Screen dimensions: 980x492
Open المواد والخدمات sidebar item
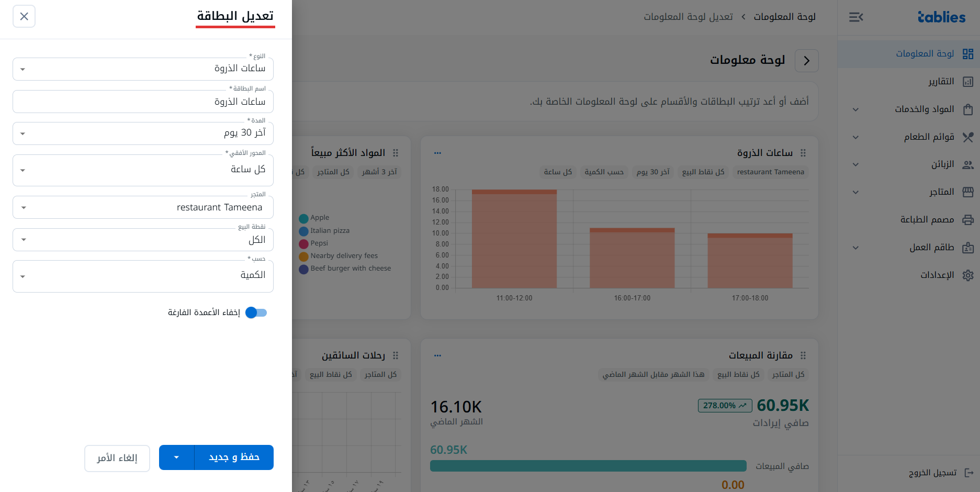tap(924, 109)
